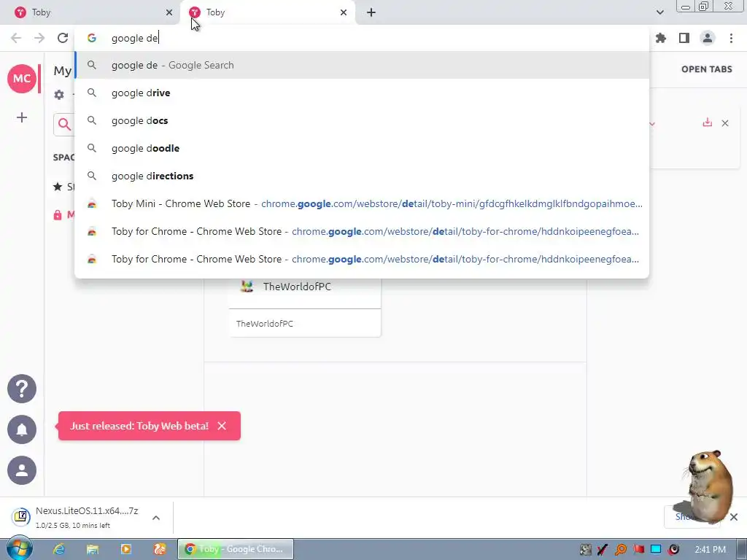The width and height of the screenshot is (747, 560).
Task: Toggle Chrome side panel icon
Action: tap(684, 38)
